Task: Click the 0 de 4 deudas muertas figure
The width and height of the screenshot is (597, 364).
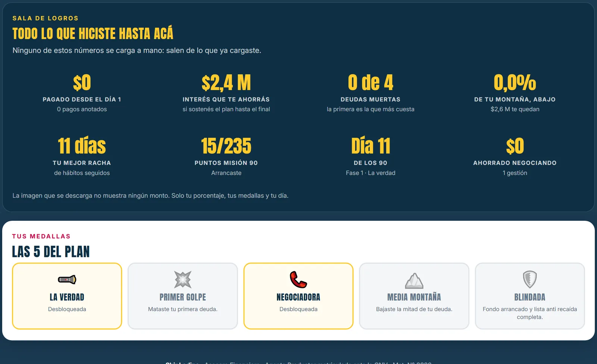Action: tap(371, 82)
